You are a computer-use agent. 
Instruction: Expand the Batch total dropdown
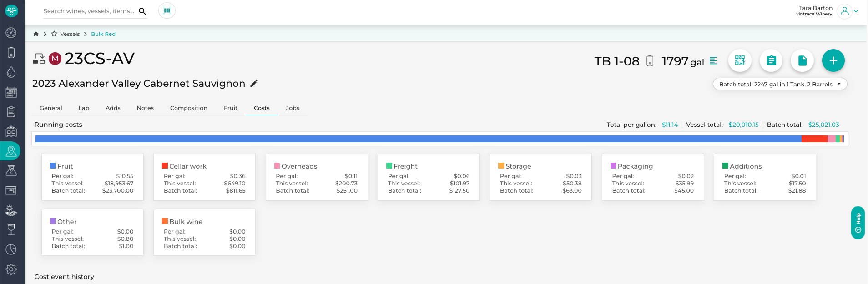click(780, 84)
